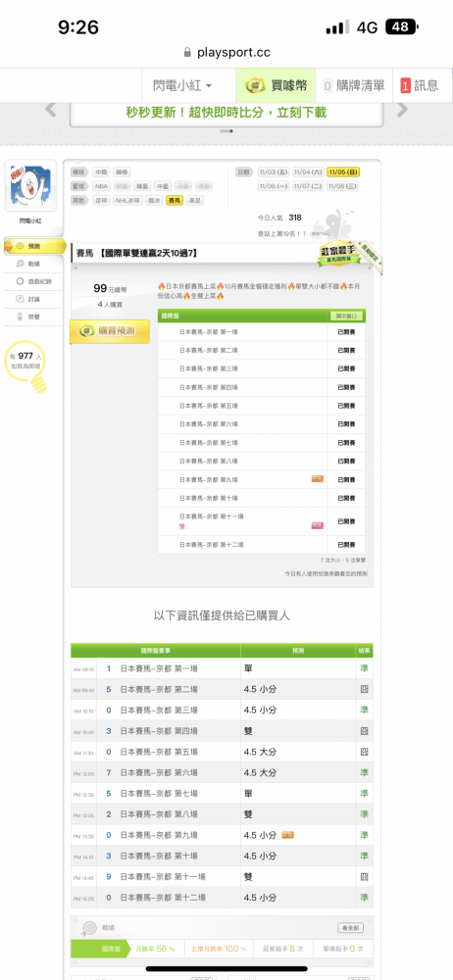The width and height of the screenshot is (453, 980).
Task: Open the 遊戲紀錄 sidebar icon
Action: click(21, 282)
